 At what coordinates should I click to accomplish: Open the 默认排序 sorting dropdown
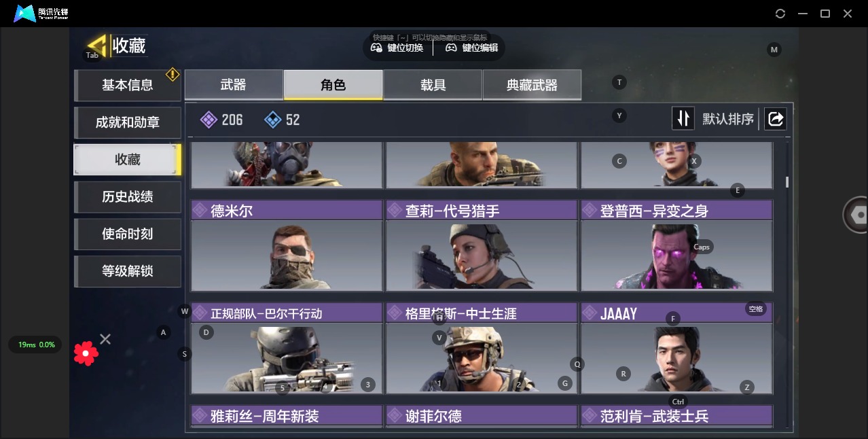click(728, 120)
